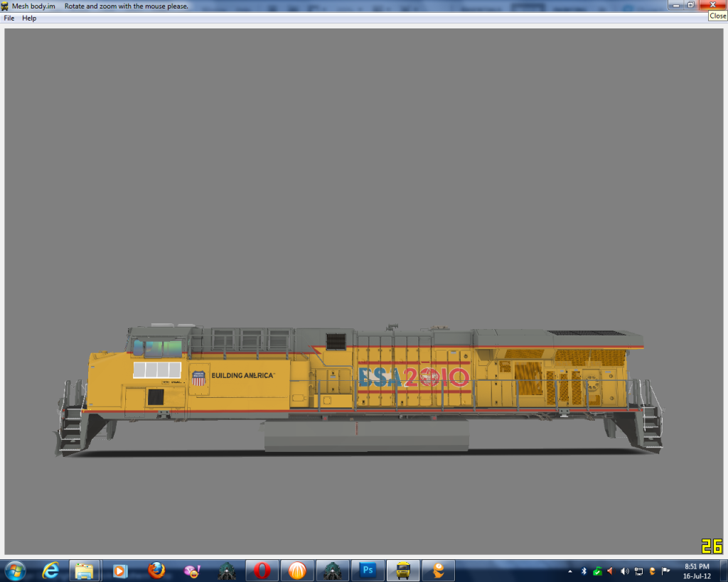Restore down the Mesh body.im window
This screenshot has width=728, height=582.
(x=691, y=5)
